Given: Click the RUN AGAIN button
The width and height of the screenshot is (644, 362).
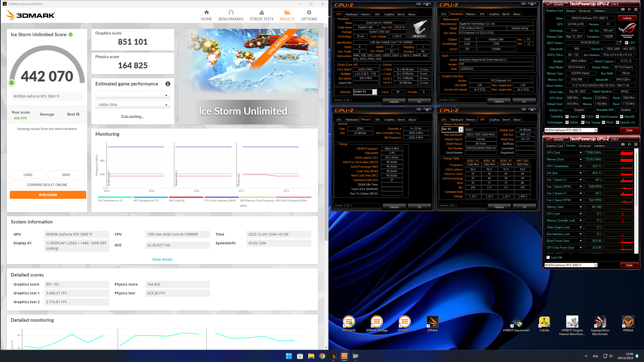Looking at the screenshot, I should (48, 195).
